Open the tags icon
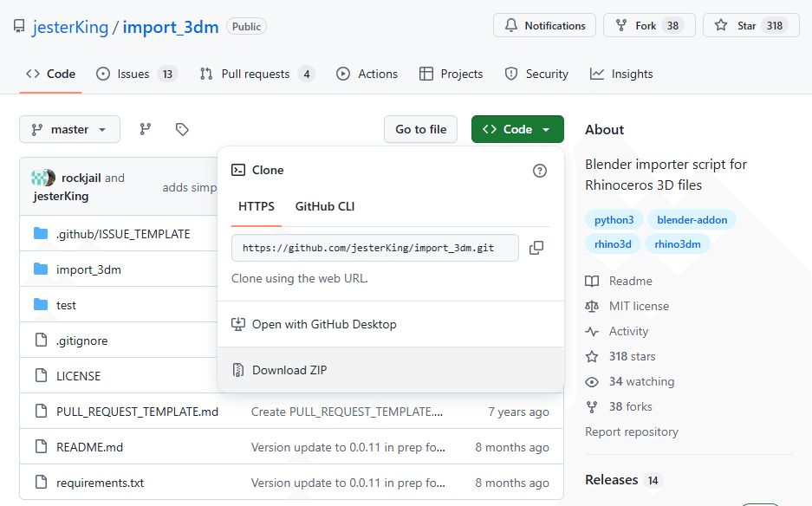Viewport: 812px width, 506px height. 182,129
